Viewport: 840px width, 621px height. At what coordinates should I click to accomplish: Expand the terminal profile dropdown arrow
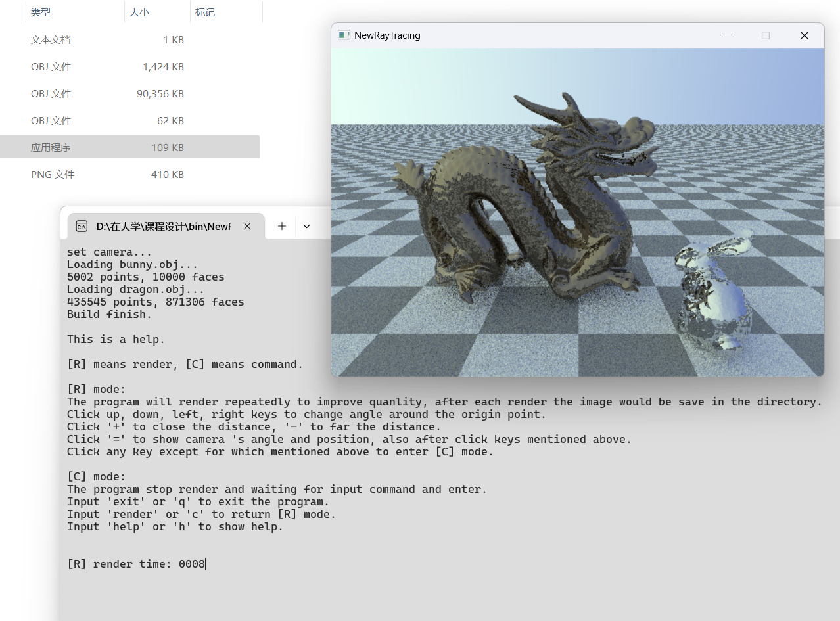tap(306, 226)
